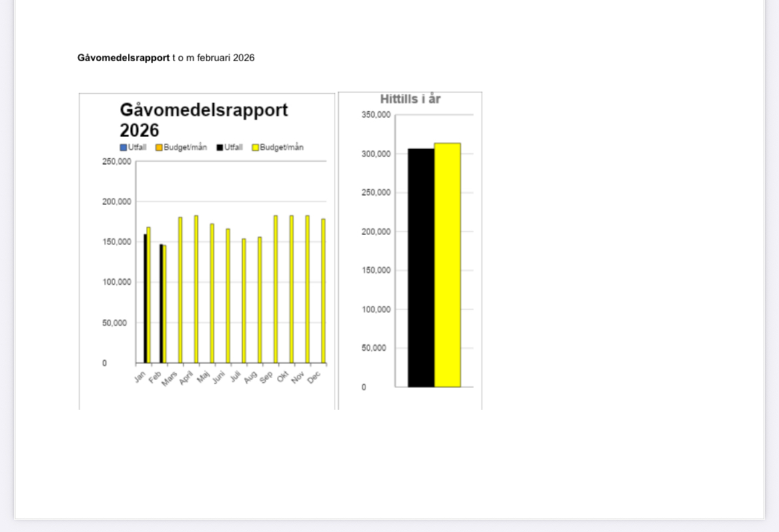Select the 'Hittills i år' chart title
Image resolution: width=779 pixels, height=532 pixels.
(x=410, y=99)
